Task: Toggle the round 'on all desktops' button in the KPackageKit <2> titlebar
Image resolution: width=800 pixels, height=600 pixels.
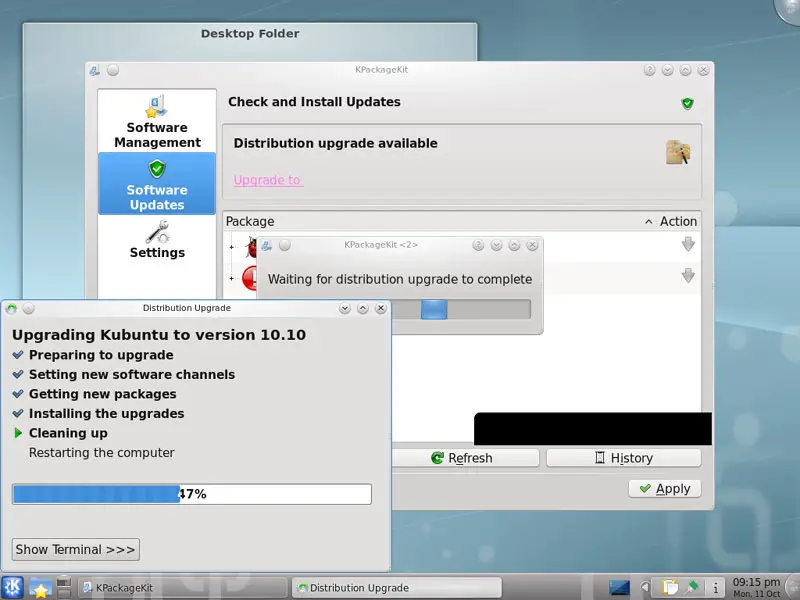Action: tap(285, 245)
